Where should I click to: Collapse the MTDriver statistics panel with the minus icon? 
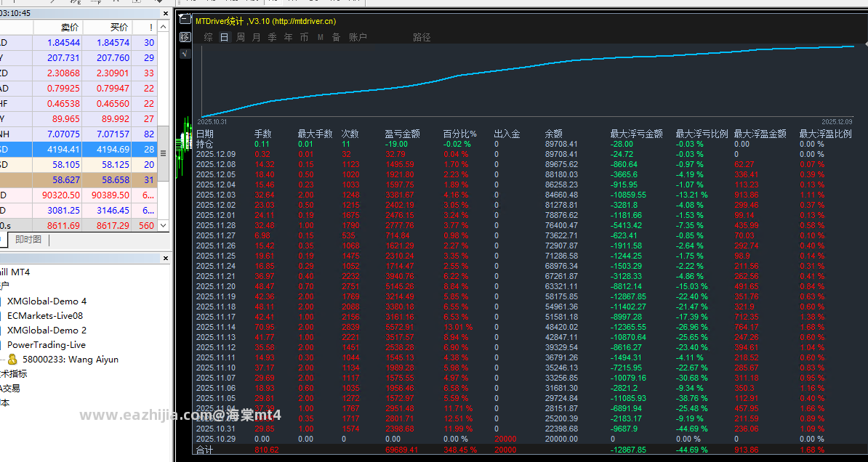click(185, 20)
